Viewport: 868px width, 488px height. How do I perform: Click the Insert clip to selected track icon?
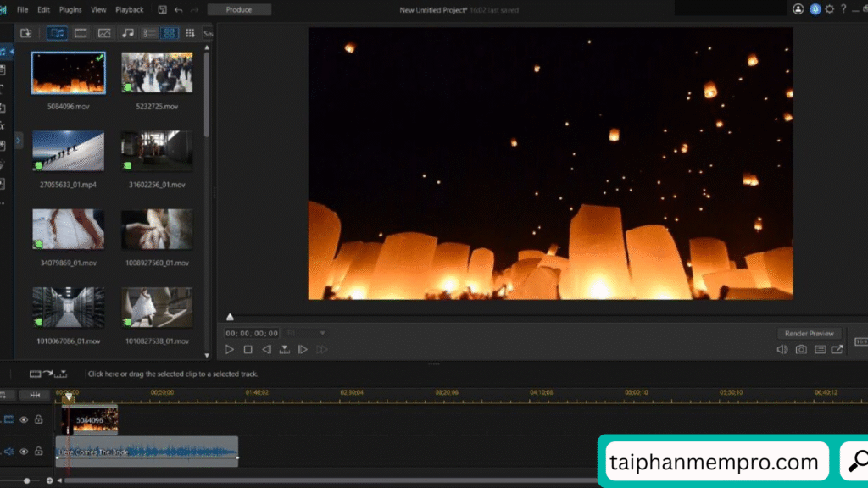47,374
